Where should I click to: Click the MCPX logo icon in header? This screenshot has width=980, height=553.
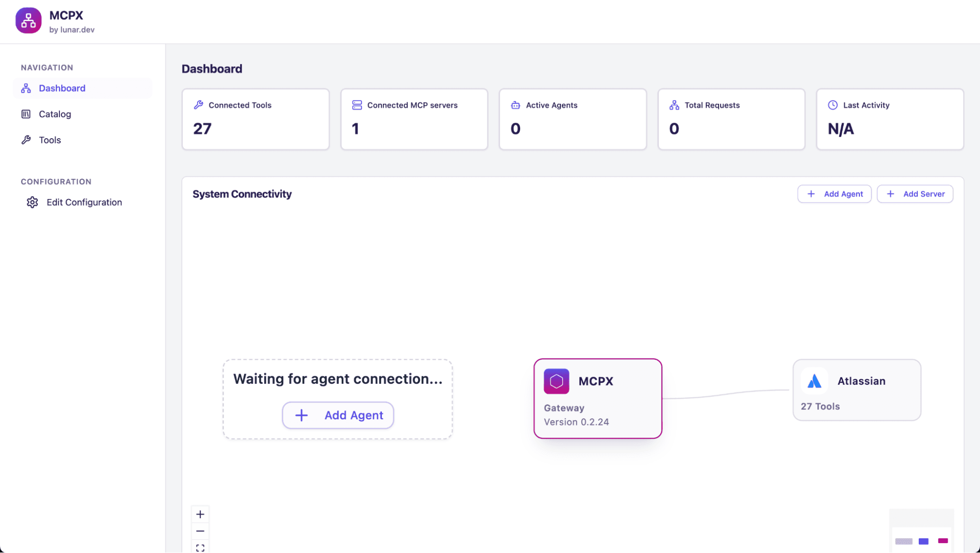click(x=28, y=21)
